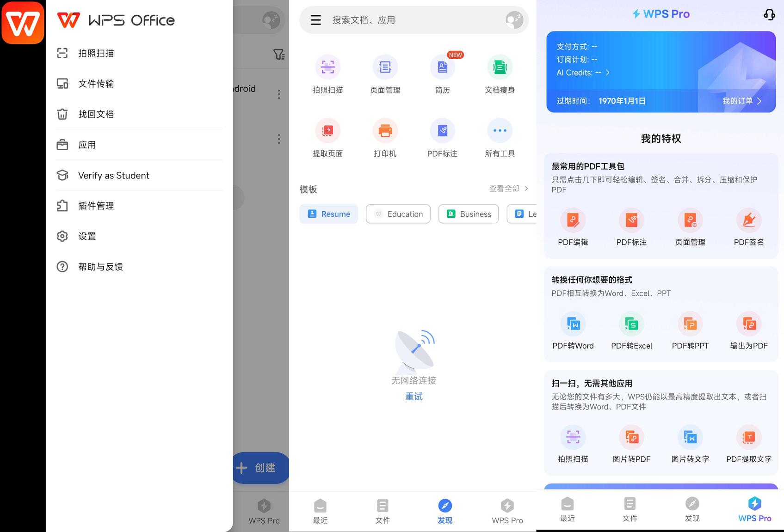Expand AI Credits details arrow
784x532 pixels.
point(607,73)
